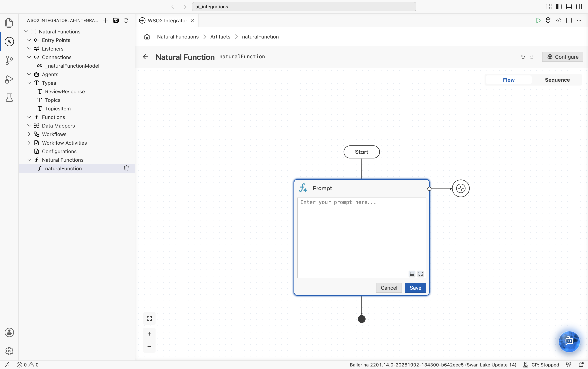
Task: Click the model connection node circle
Action: (461, 188)
